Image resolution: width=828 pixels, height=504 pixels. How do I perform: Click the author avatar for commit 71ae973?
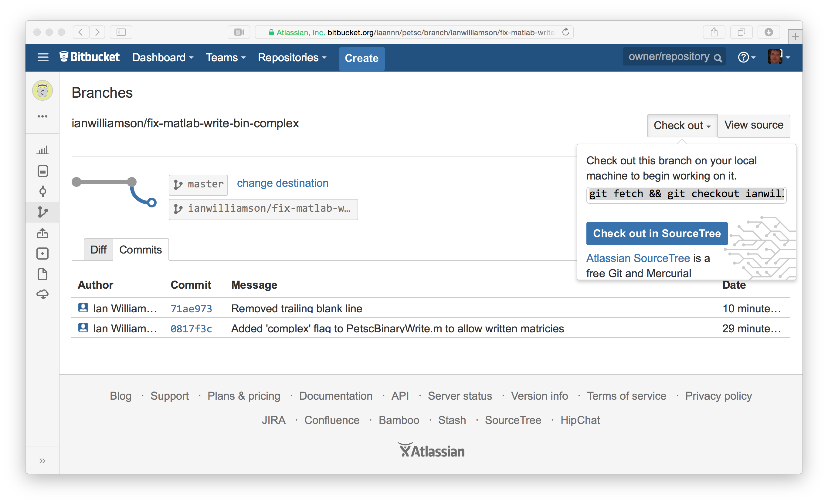coord(83,308)
